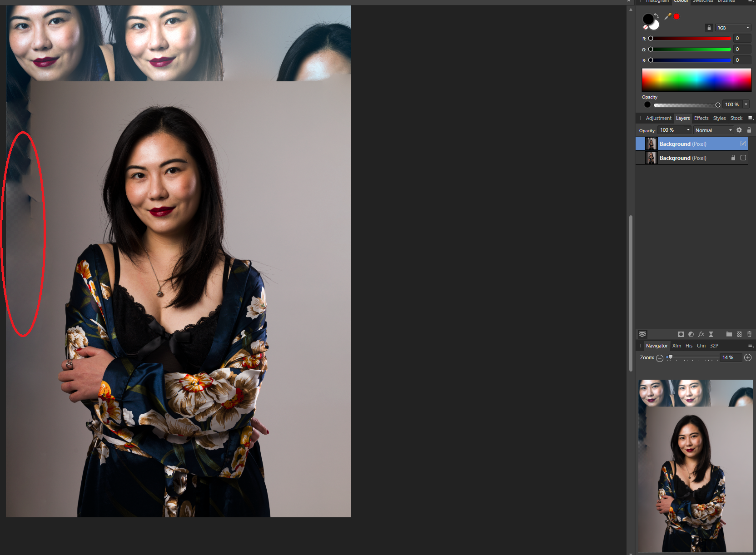
Task: Add a new pixel layer
Action: point(739,334)
